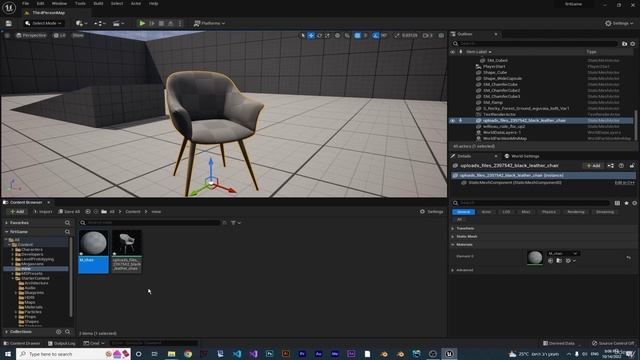Open the editor Settings dropdown at top right

619,23
